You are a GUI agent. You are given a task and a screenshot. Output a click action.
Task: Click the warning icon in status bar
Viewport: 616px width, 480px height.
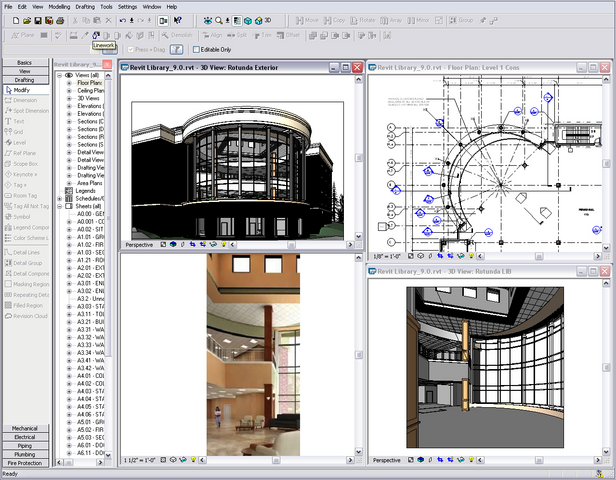click(599, 474)
